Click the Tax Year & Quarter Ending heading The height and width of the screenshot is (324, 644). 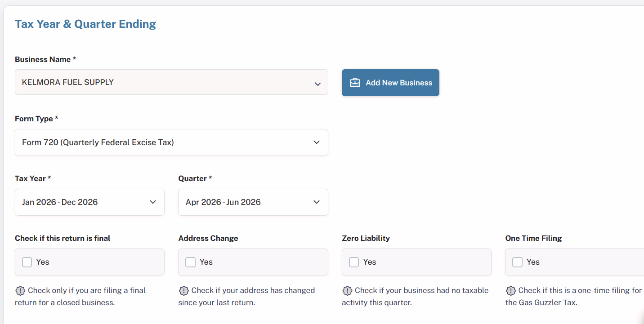coord(85,24)
